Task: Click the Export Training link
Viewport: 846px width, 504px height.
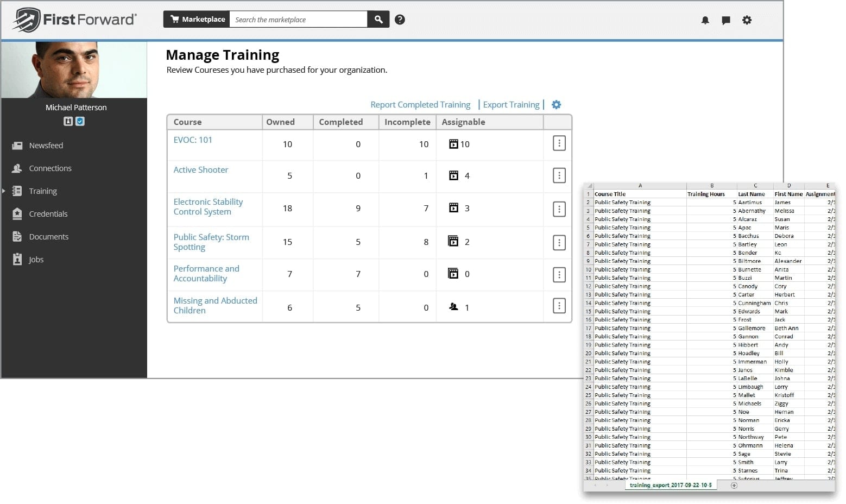Action: tap(511, 105)
